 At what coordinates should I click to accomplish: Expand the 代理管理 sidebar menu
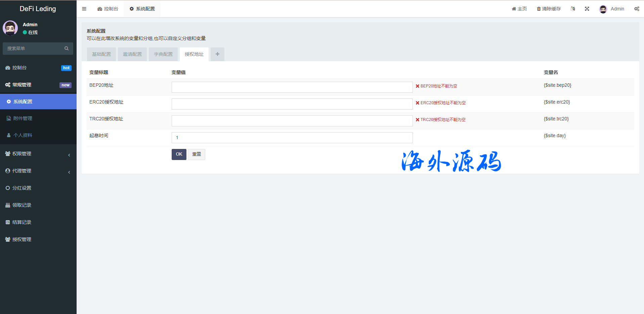click(x=38, y=171)
